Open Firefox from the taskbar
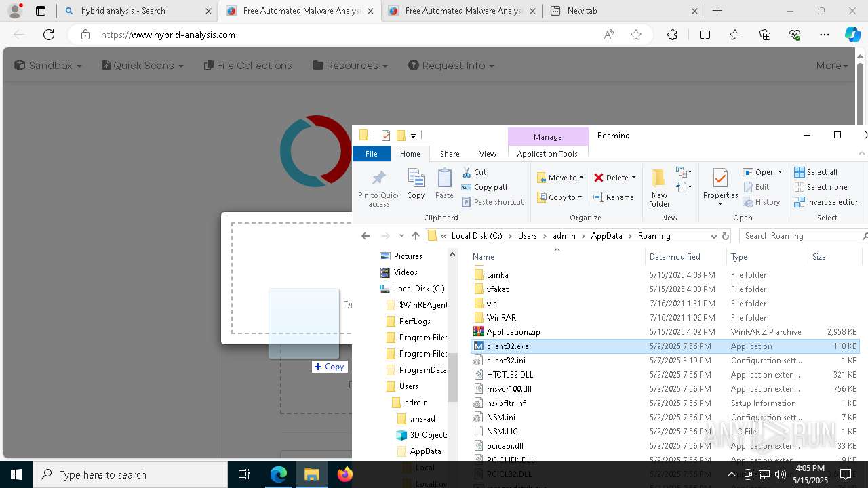Screen dimensions: 868x488 [x=344, y=474]
